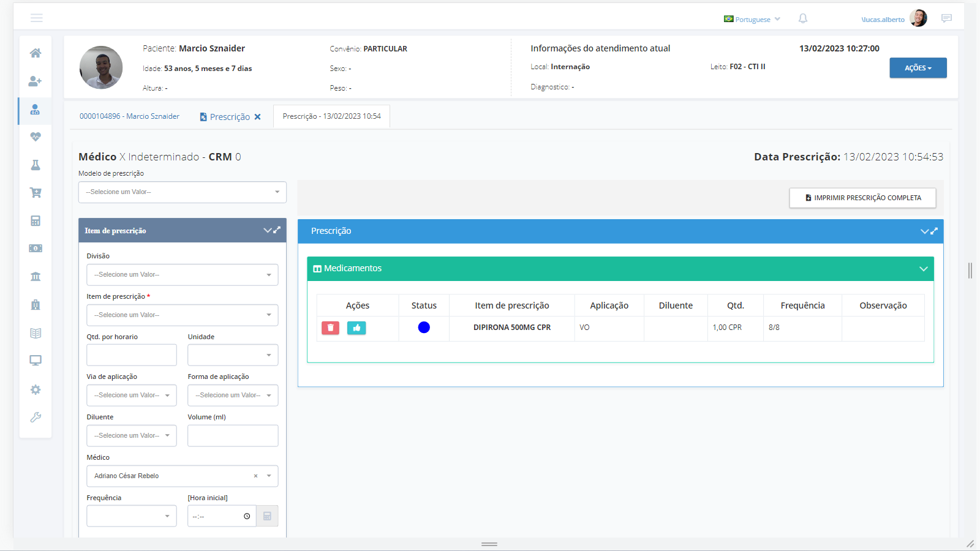
Task: Open the Modelo de prescrição dropdown
Action: click(x=182, y=192)
